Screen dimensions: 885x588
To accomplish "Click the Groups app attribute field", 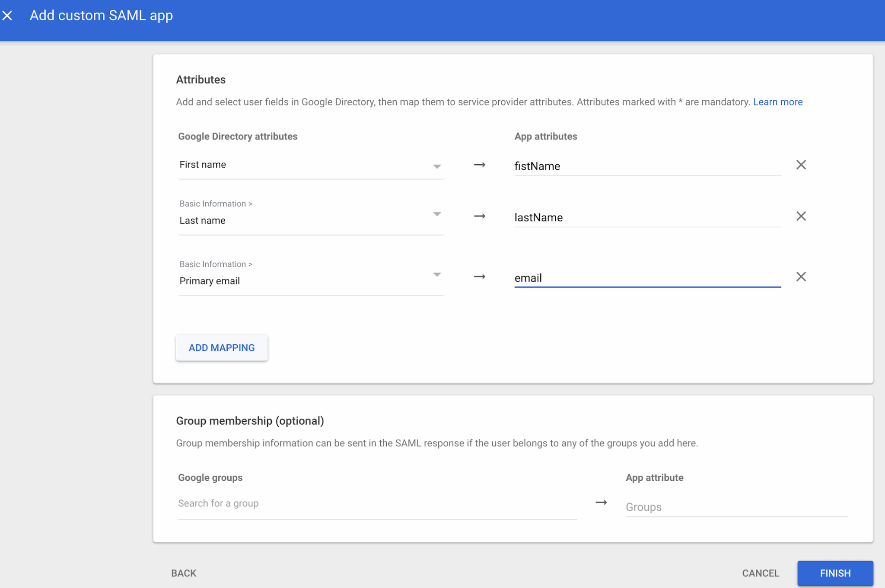I will point(735,507).
